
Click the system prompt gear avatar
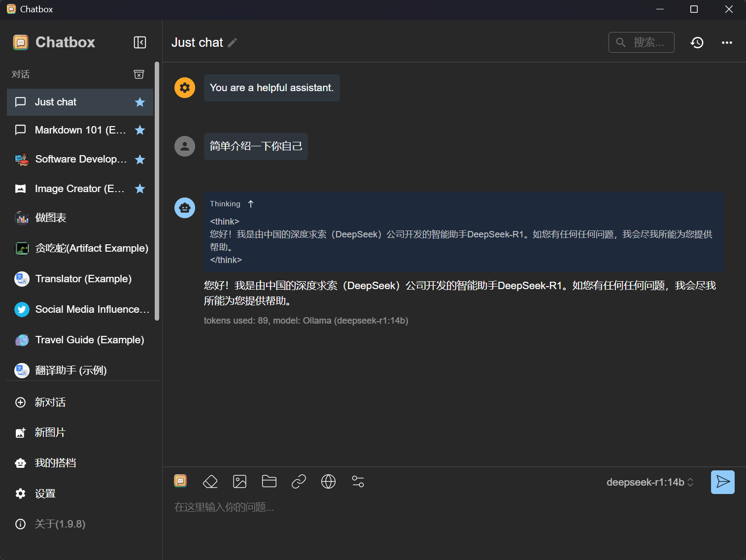point(185,88)
